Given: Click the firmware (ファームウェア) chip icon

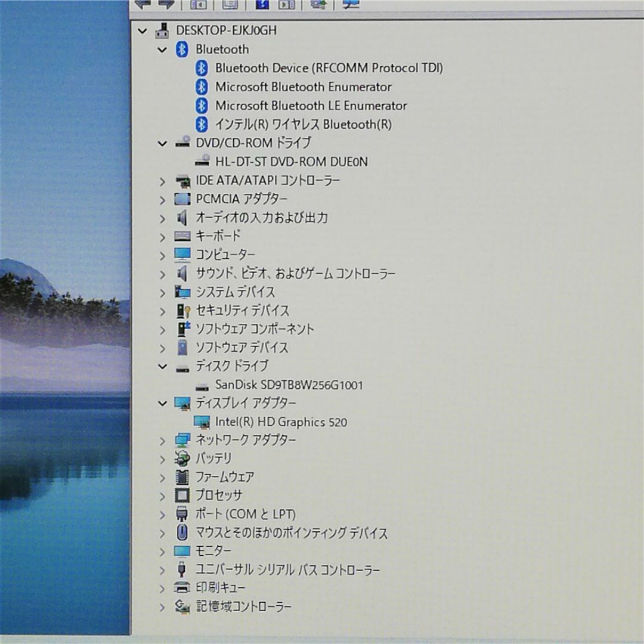Looking at the screenshot, I should coord(182,477).
